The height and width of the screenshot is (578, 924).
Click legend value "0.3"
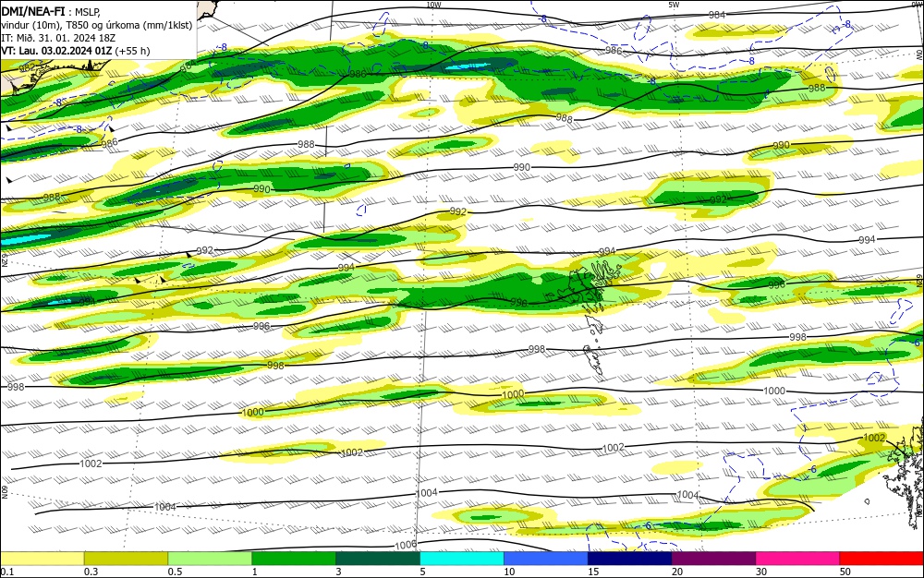click(91, 572)
